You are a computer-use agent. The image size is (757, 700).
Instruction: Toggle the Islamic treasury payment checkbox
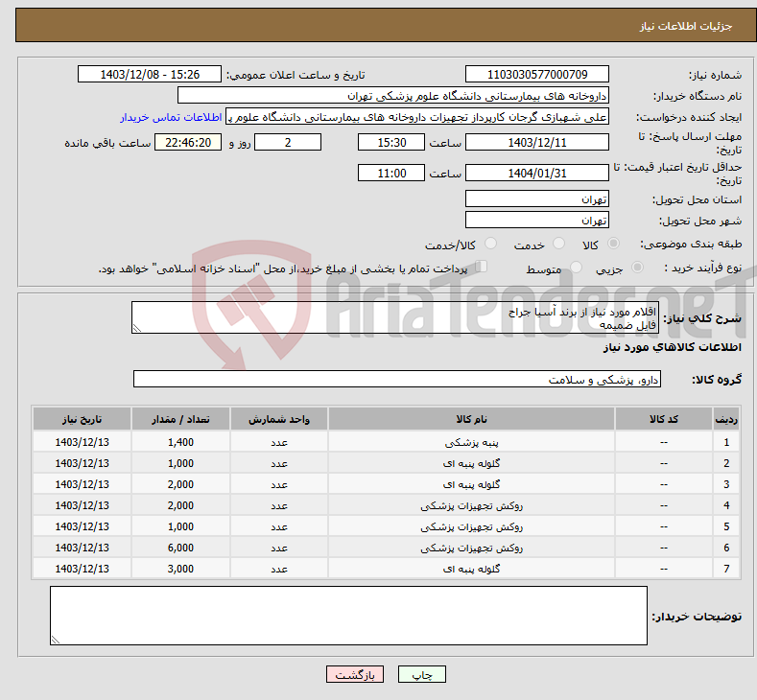[482, 267]
